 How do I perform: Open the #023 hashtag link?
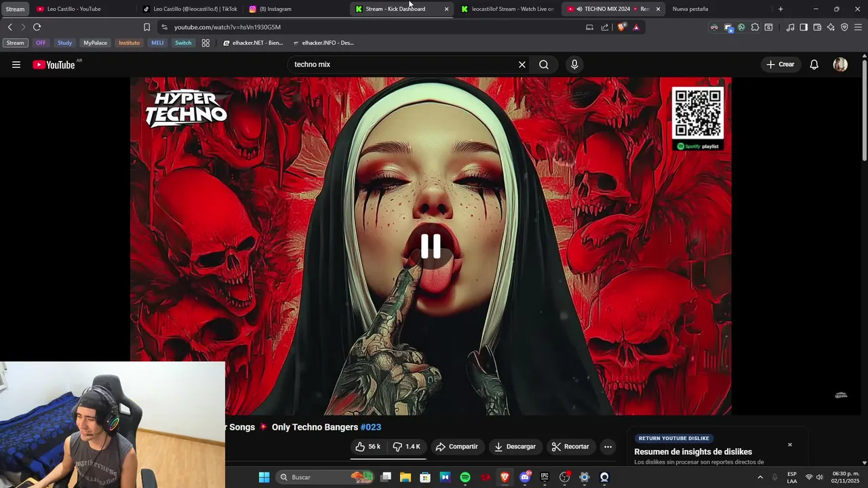tap(371, 427)
